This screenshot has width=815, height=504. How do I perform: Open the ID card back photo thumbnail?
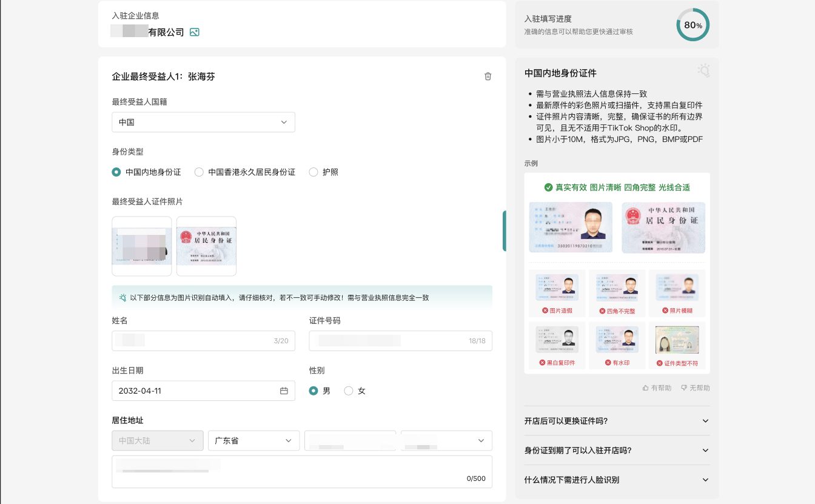(206, 246)
